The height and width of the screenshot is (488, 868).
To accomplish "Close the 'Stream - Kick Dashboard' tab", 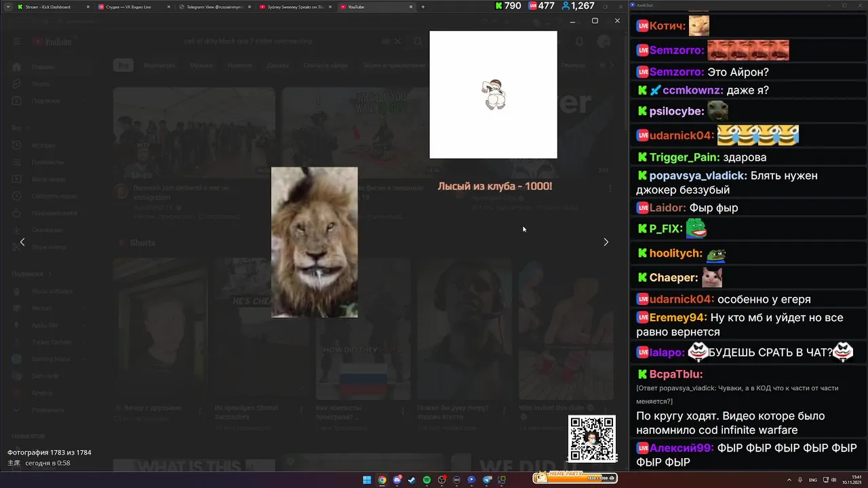I will pos(87,7).
